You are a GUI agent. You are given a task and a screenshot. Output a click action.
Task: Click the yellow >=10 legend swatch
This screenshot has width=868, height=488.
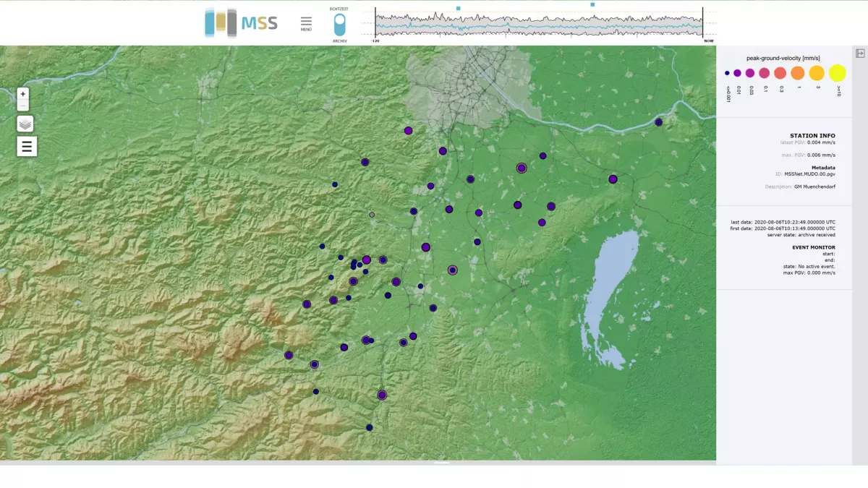tap(837, 73)
